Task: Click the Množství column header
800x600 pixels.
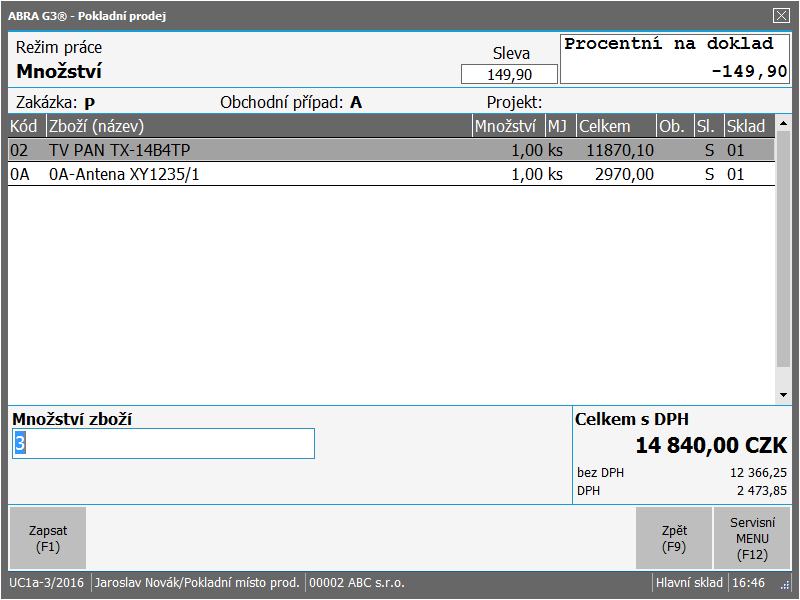Action: 507,126
